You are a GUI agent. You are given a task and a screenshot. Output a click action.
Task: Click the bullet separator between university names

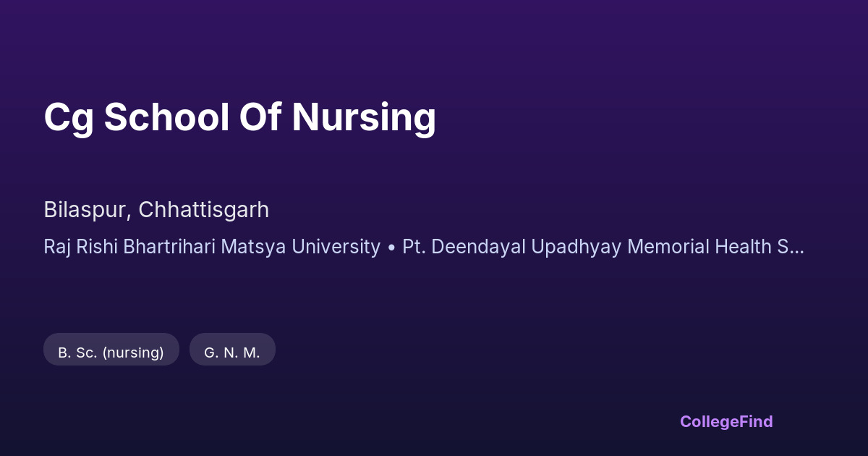391,248
